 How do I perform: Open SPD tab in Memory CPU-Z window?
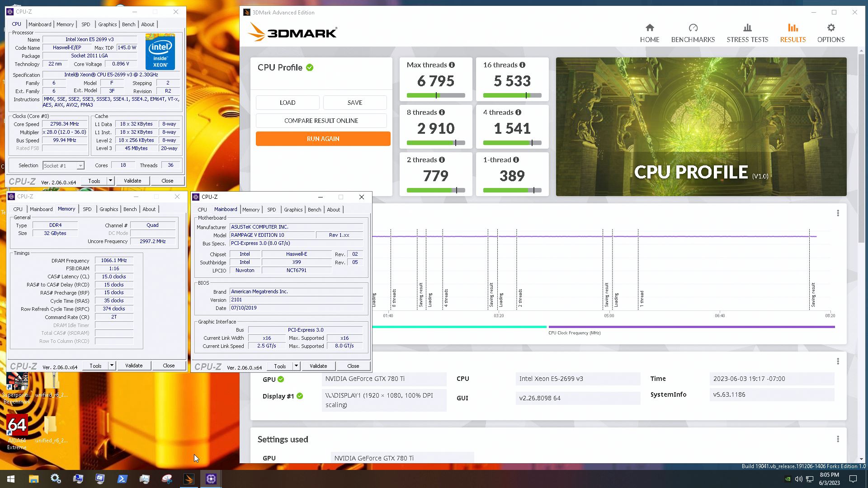(87, 209)
